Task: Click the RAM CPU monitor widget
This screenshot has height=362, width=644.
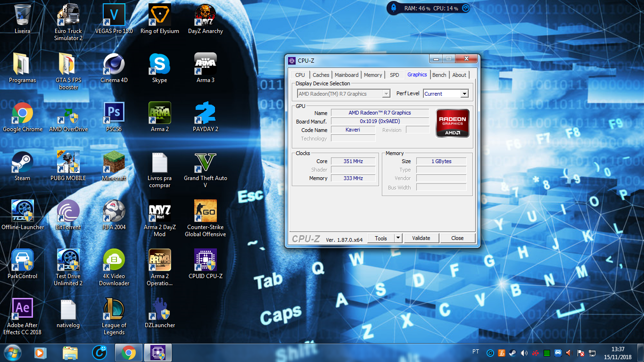Action: click(x=429, y=8)
